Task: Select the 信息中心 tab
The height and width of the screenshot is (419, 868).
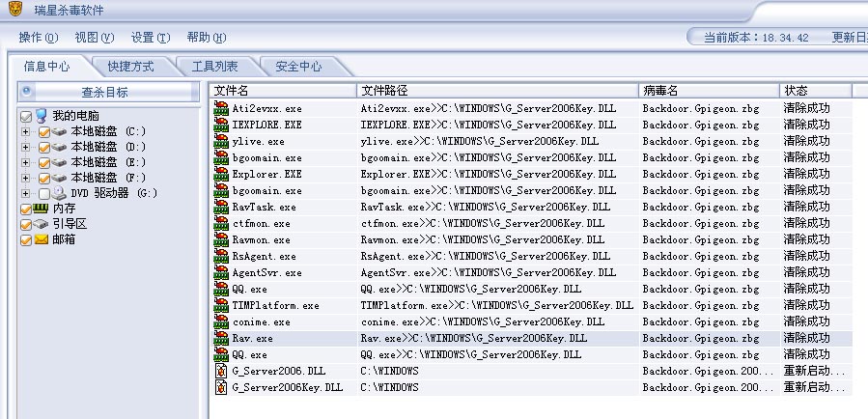Action: pyautogui.click(x=47, y=67)
